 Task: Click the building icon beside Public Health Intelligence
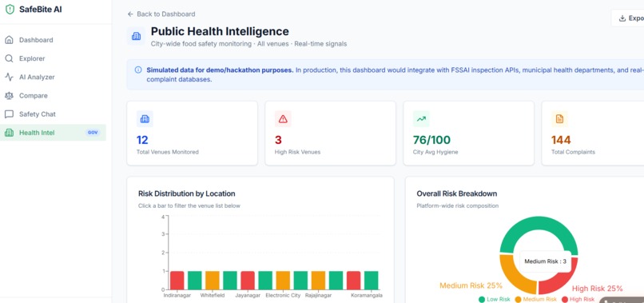pyautogui.click(x=136, y=36)
